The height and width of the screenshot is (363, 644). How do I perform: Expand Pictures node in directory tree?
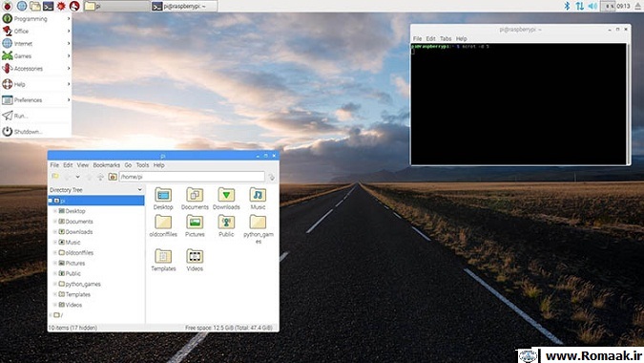55,263
